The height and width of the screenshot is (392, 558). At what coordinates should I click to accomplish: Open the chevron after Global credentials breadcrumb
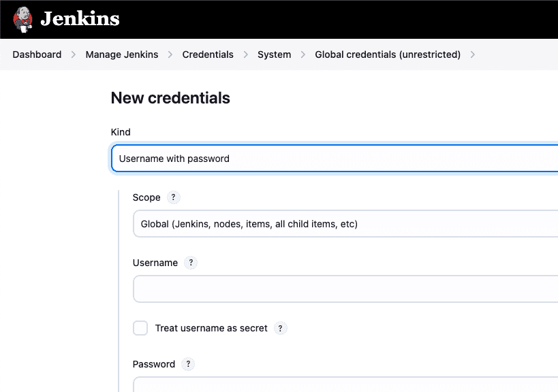[472, 54]
